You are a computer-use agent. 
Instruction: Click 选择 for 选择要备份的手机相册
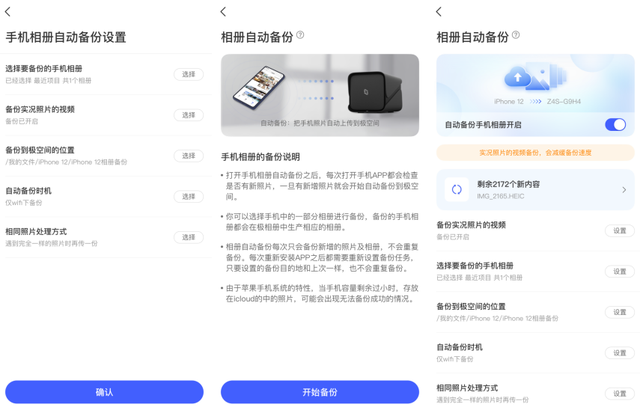[189, 74]
